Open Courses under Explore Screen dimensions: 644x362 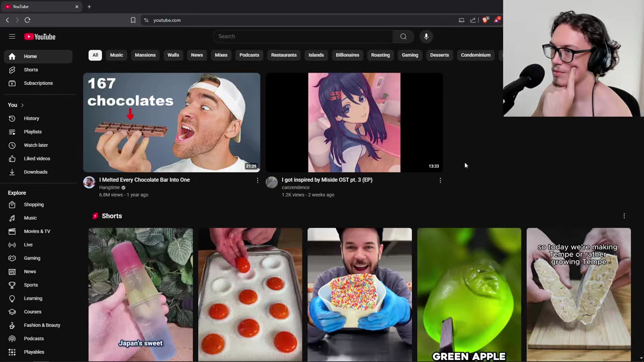[x=38, y=312]
